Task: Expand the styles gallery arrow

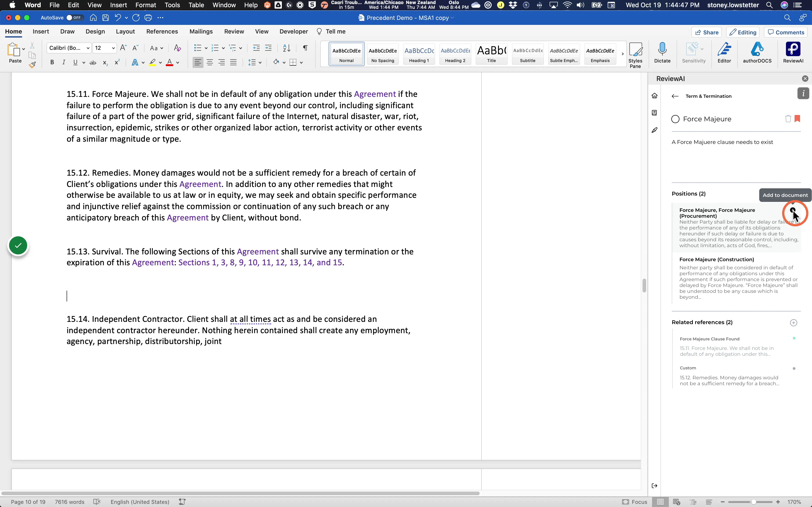Action: [622, 54]
